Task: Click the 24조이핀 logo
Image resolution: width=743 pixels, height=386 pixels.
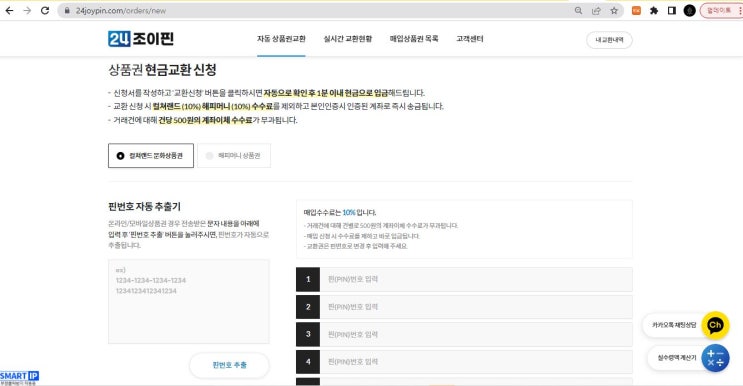Action: (141, 38)
